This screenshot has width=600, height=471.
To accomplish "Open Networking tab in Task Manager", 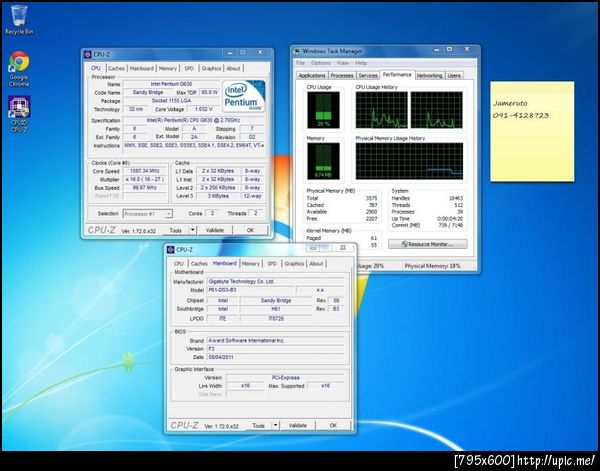I will pyautogui.click(x=429, y=75).
